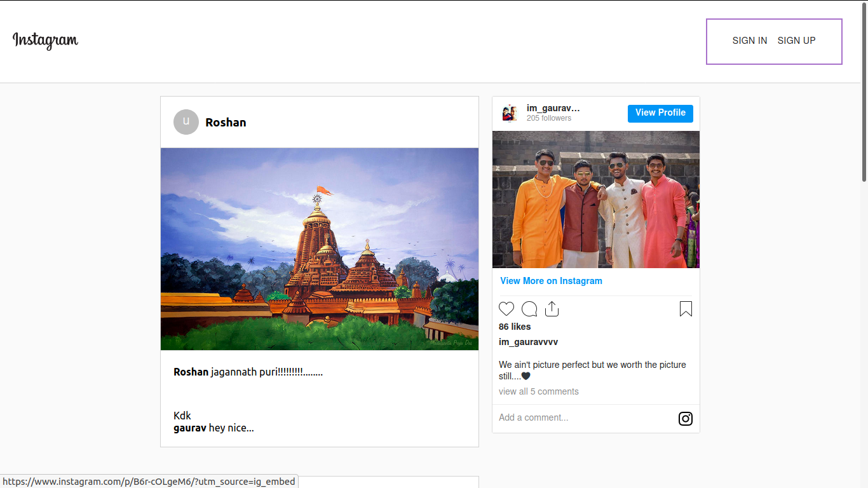This screenshot has width=868, height=488.
Task: Click im_gaurav's profile picture in the embed
Action: (510, 113)
